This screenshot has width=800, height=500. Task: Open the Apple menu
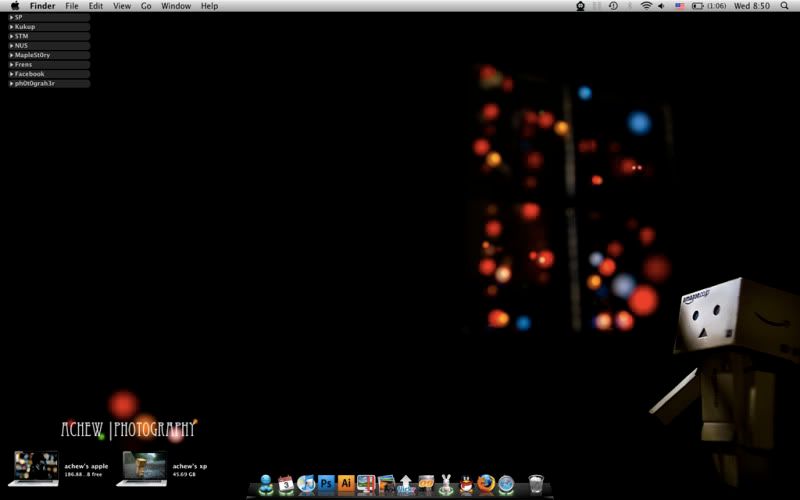(x=14, y=6)
